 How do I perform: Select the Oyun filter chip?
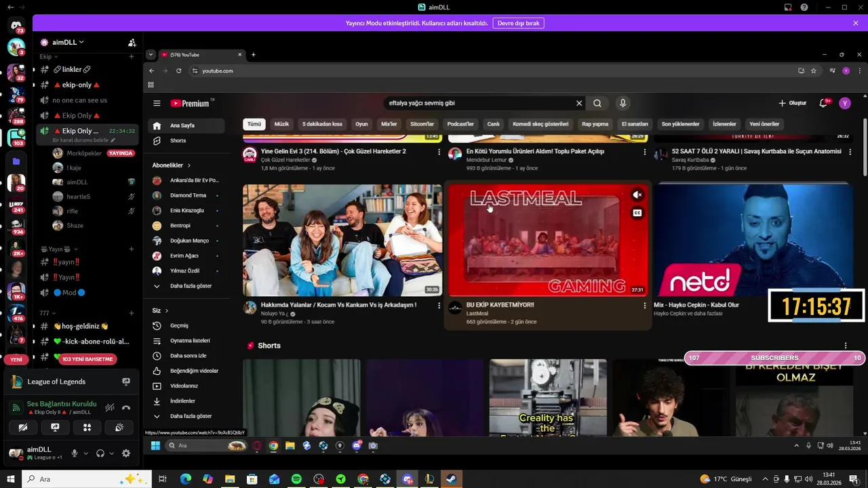(361, 124)
